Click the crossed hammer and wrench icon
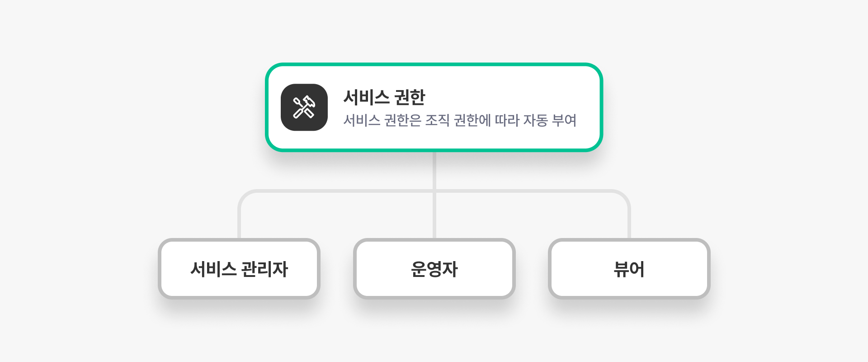Viewport: 868px width, 362px height. point(304,108)
